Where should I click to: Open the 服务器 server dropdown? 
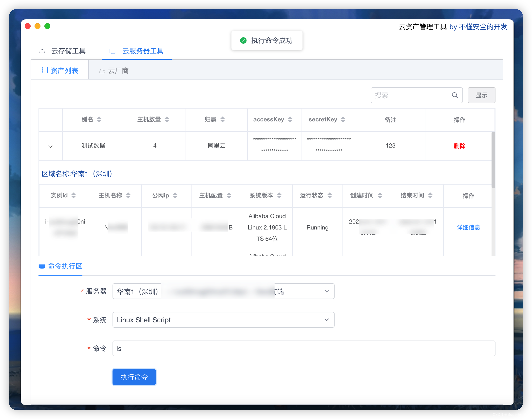327,291
